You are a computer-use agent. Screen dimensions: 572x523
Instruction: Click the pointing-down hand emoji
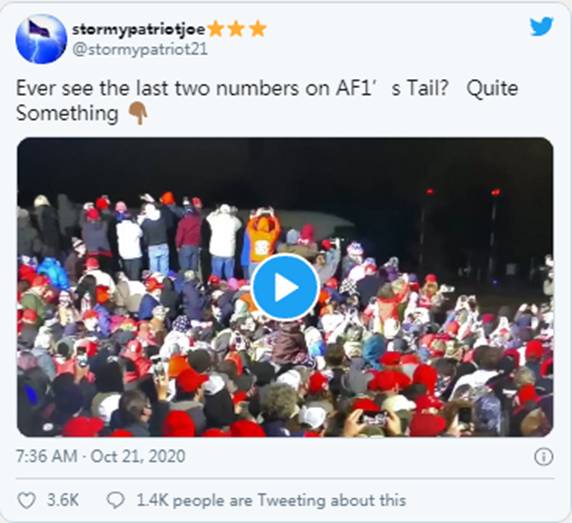click(x=138, y=113)
